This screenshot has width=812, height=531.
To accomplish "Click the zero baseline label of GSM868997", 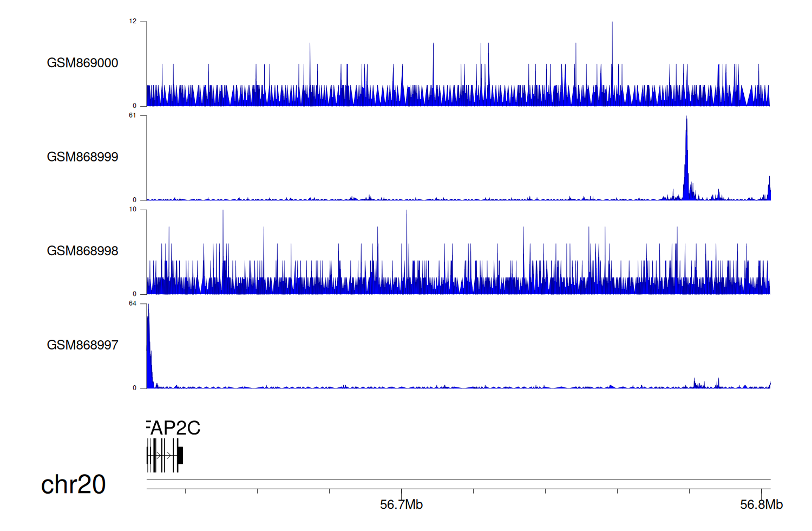I will (135, 388).
